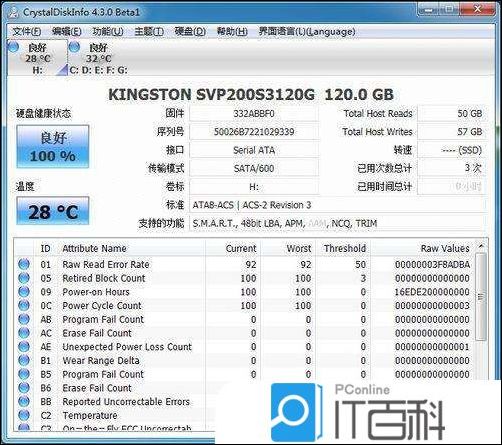This screenshot has width=502, height=445.
Task: Open the 编辑(E) menu
Action: [66, 31]
